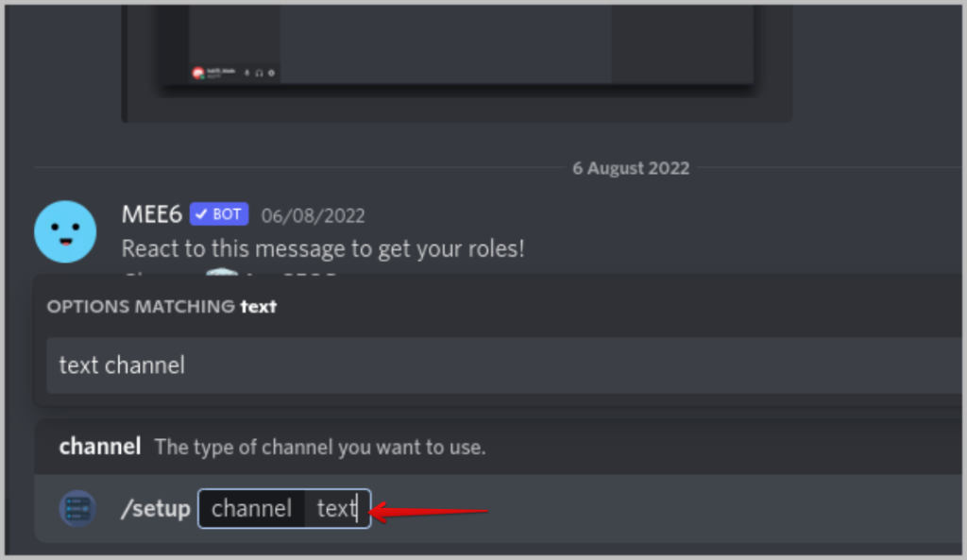Click the MEE6 bot avatar

click(x=65, y=232)
